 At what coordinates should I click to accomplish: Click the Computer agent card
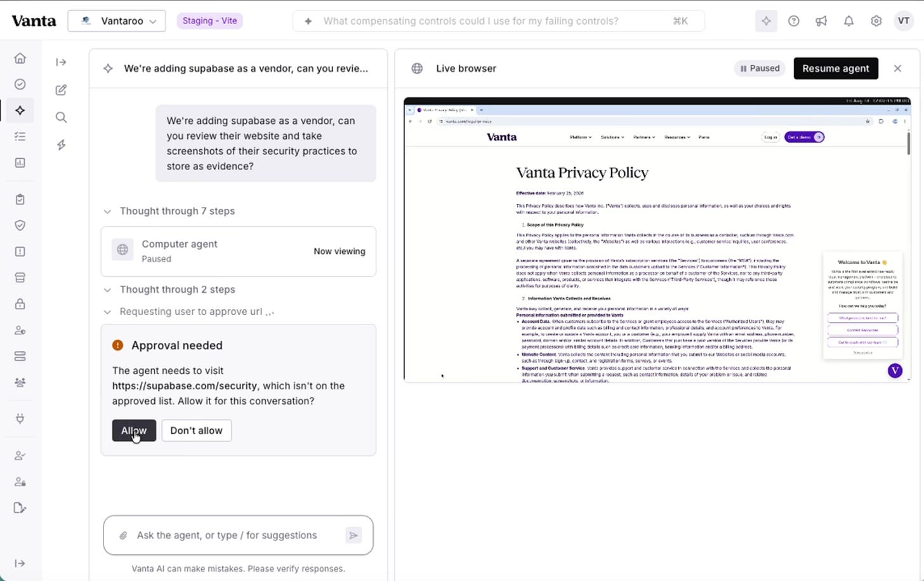239,251
